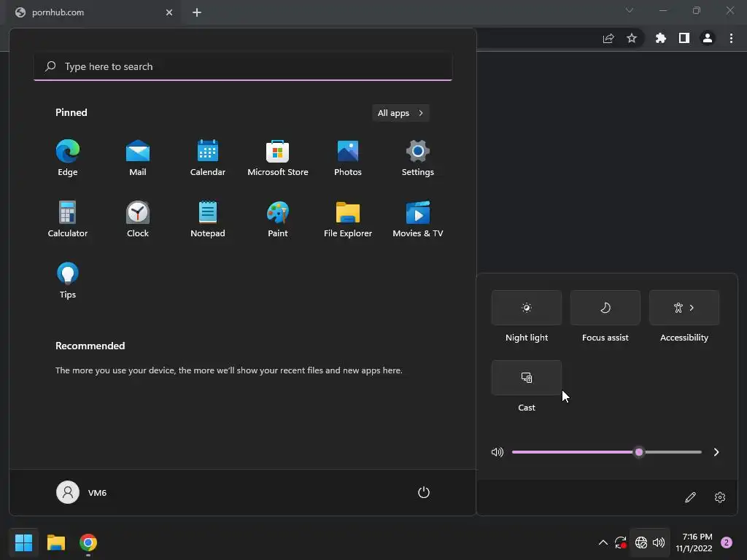Open the Edge app
The width and height of the screenshot is (747, 560).
pos(68,158)
